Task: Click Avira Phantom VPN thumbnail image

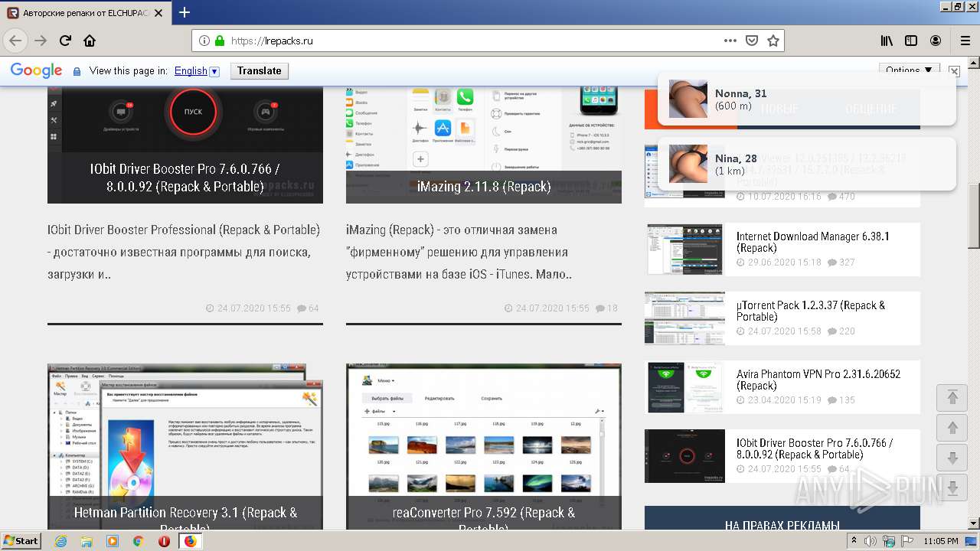Action: tap(684, 387)
